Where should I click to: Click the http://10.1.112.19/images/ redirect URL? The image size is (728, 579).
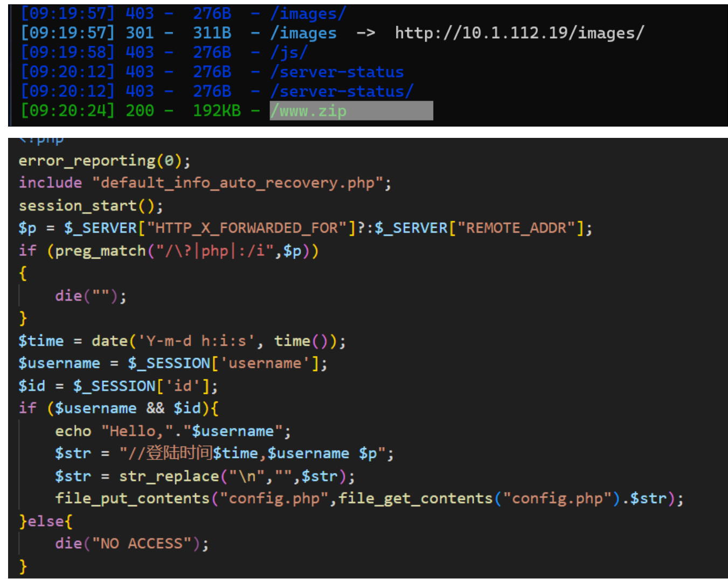coord(519,33)
